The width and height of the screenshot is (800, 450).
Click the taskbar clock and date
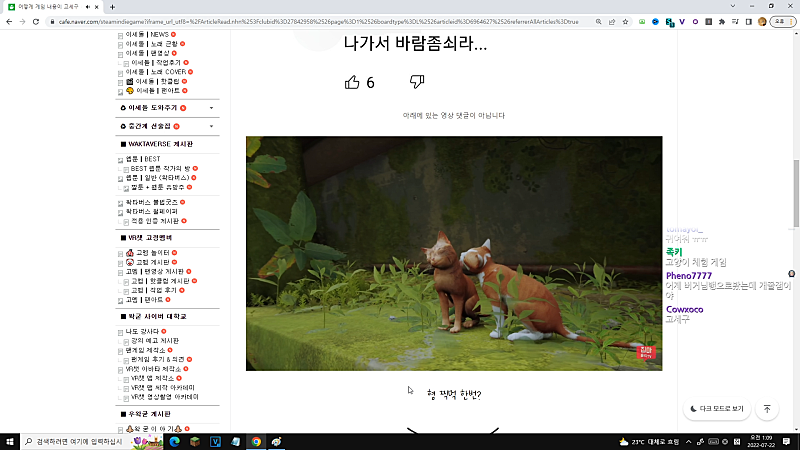coord(761,442)
